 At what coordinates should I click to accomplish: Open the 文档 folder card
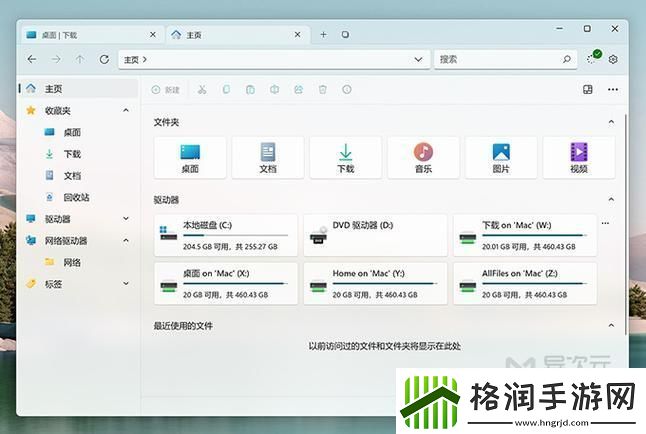(x=268, y=158)
